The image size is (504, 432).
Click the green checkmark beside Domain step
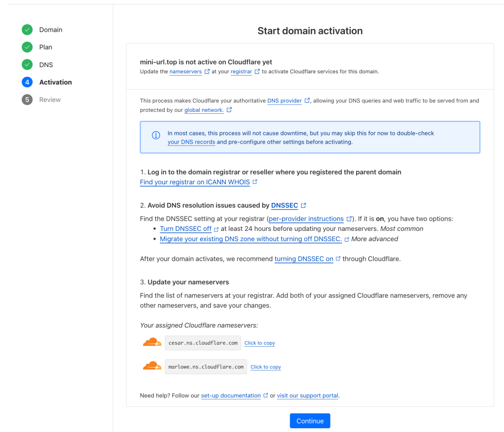pyautogui.click(x=28, y=29)
